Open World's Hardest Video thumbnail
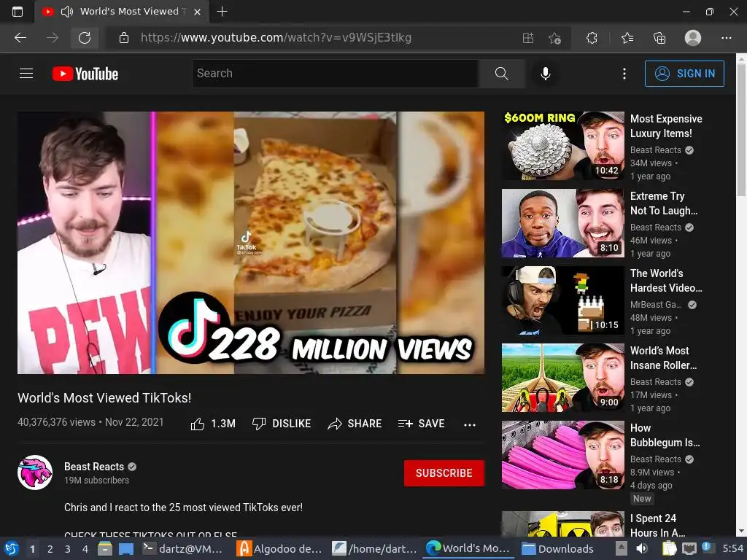The height and width of the screenshot is (560, 747). point(562,300)
